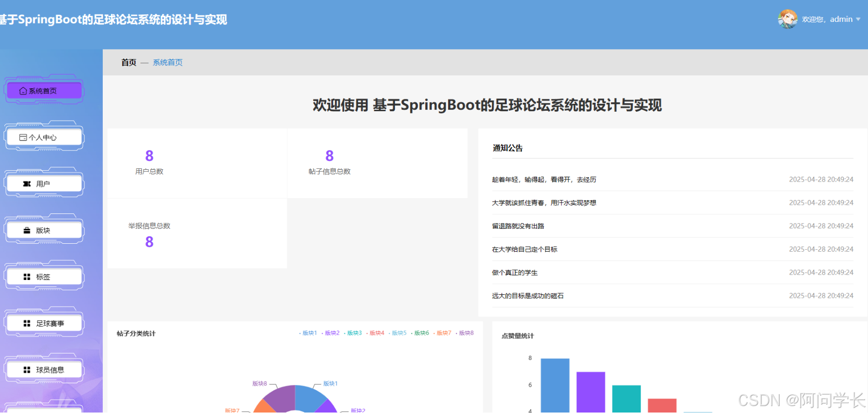Open the 版块 sidebar menu item

44,230
